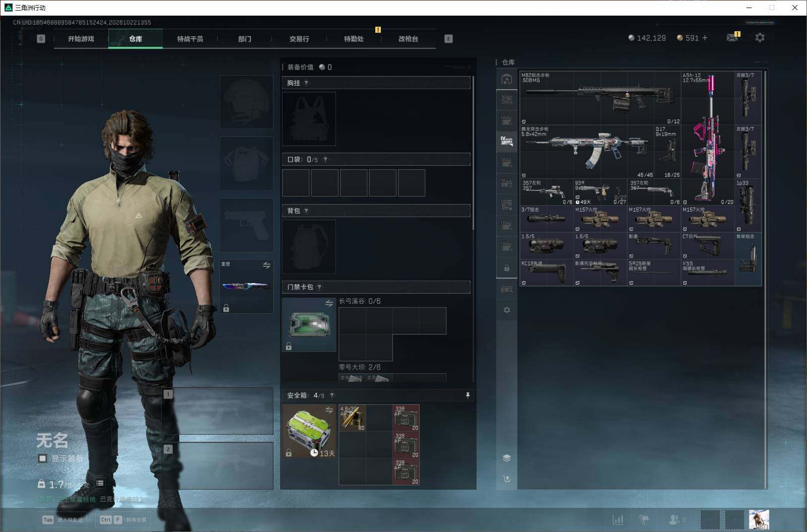Switch to the 特战干员 tab
The width and height of the screenshot is (807, 532).
(x=190, y=39)
